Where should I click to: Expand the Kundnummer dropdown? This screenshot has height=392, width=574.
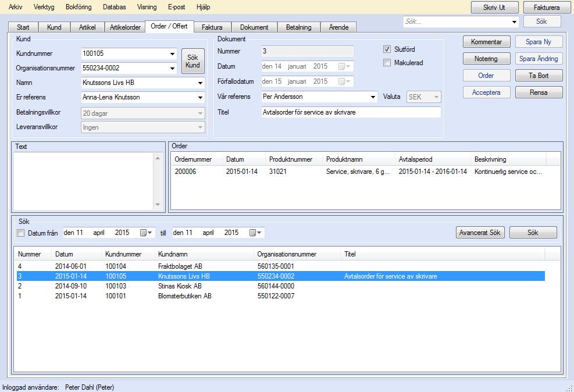tap(172, 54)
